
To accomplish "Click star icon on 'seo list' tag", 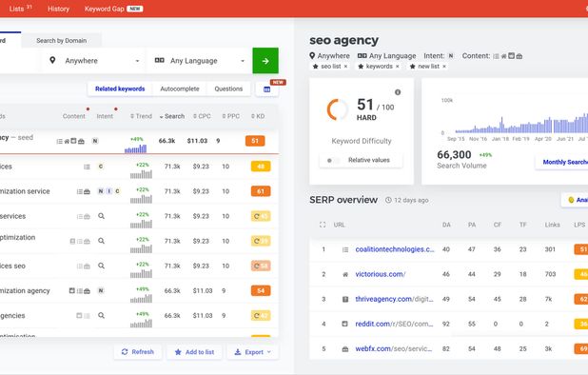I will pyautogui.click(x=315, y=67).
